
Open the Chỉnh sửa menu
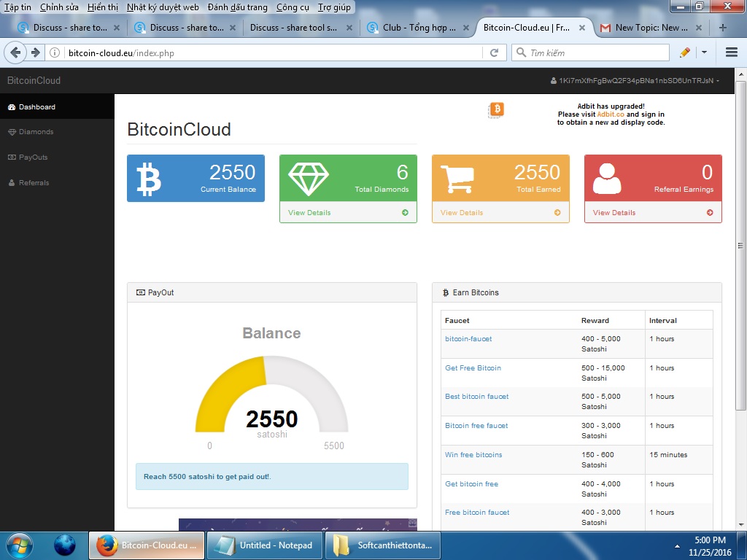59,7
